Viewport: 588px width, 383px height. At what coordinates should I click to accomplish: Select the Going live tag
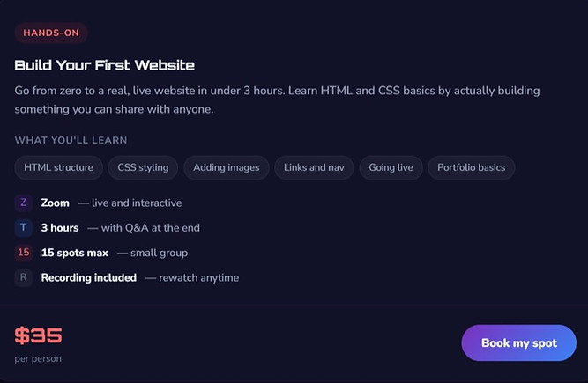coord(391,167)
